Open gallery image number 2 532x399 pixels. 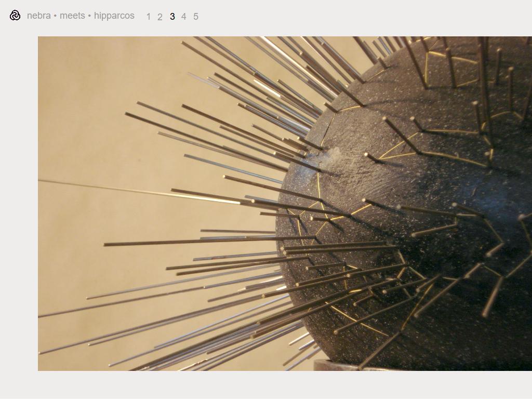(x=160, y=17)
